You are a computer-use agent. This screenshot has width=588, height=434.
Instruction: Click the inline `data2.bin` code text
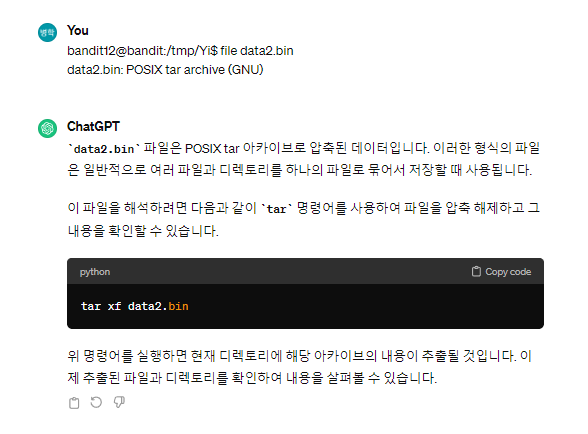coord(104,149)
